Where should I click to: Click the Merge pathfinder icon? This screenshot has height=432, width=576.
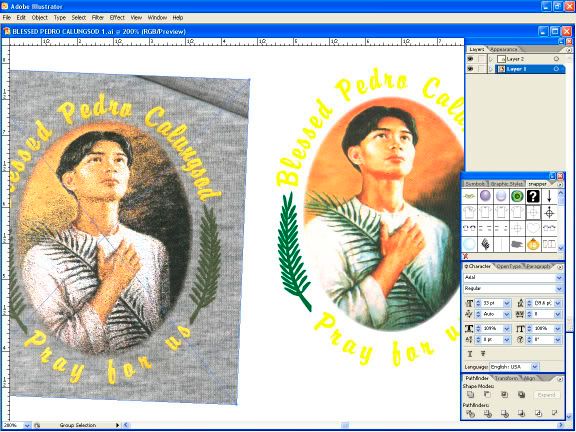[505, 414]
